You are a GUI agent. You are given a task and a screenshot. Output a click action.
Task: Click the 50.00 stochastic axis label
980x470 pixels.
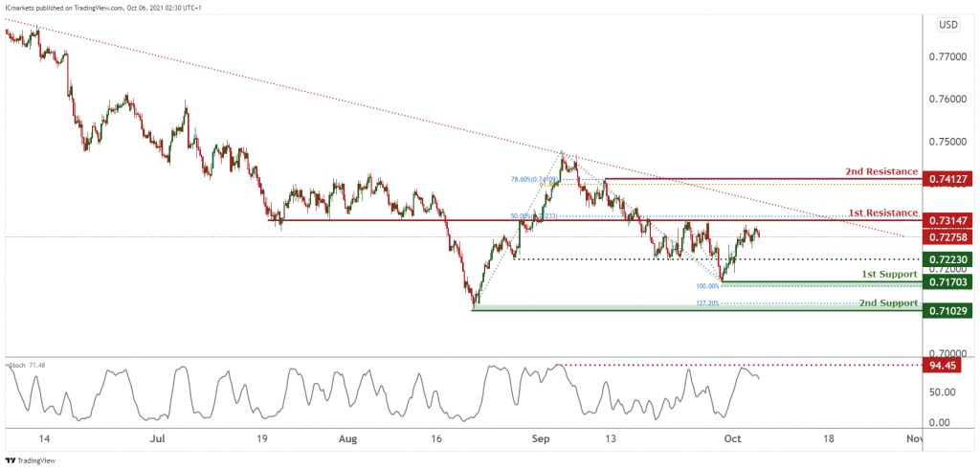942,392
